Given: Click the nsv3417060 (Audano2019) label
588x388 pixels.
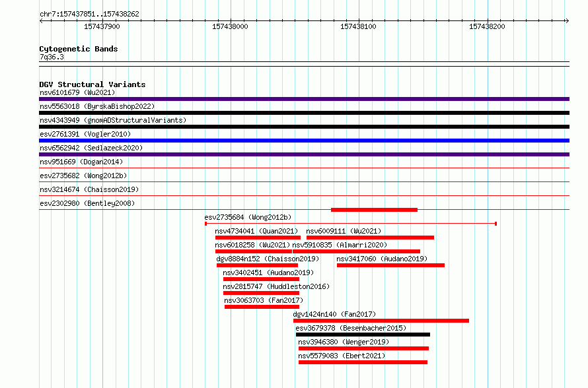Looking at the screenshot, I should point(382,259).
